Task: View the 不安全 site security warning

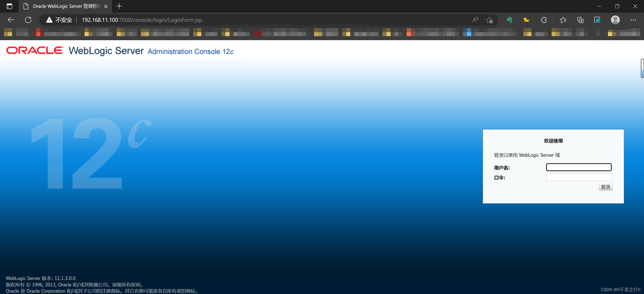Action: (59, 20)
